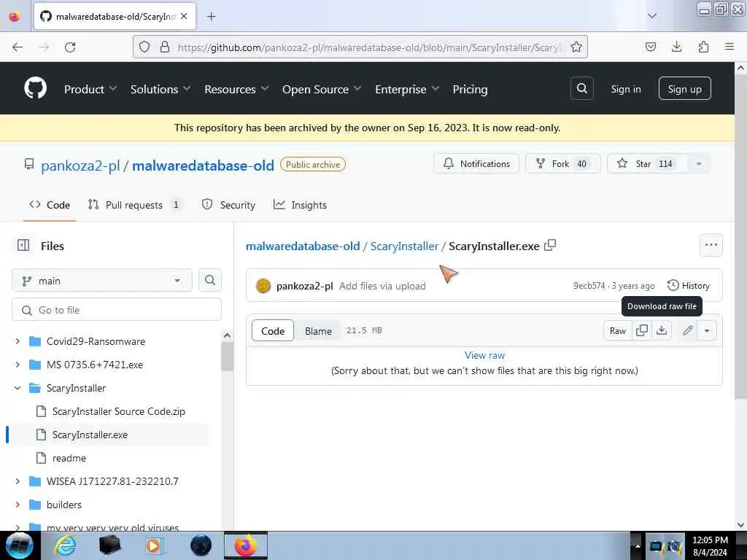The width and height of the screenshot is (747, 560).
Task: Click the GitHub logo in header
Action: [35, 88]
